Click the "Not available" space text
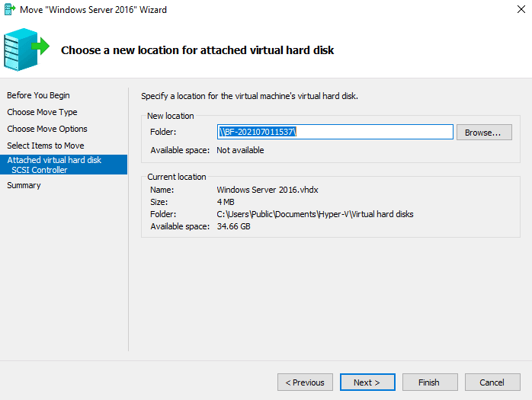This screenshot has width=532, height=400. [x=240, y=150]
